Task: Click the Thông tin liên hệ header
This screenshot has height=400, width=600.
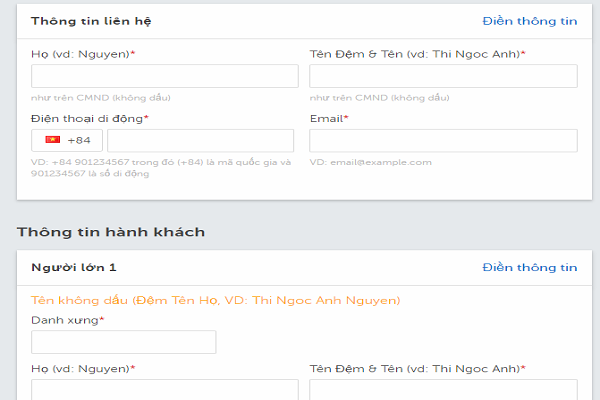Action: click(x=91, y=20)
